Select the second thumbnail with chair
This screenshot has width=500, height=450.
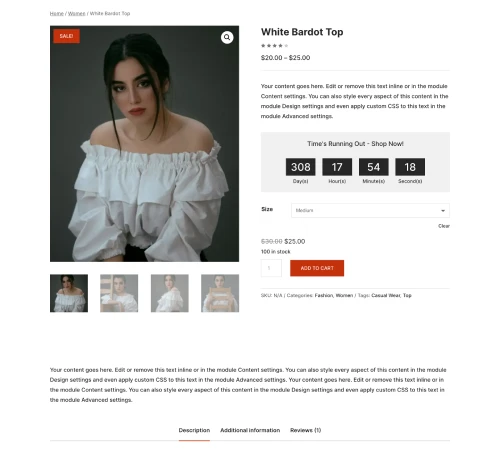click(119, 293)
